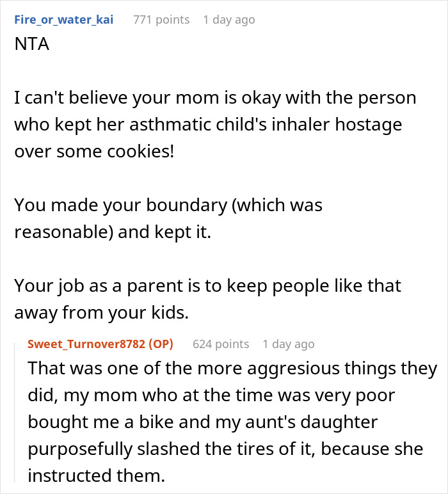
Task: Click the line 'Your job as a parent'
Action: [x=207, y=285]
